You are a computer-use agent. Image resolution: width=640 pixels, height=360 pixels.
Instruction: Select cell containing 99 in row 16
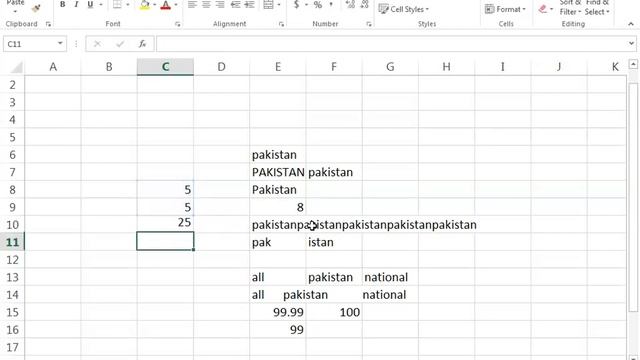pos(278,330)
